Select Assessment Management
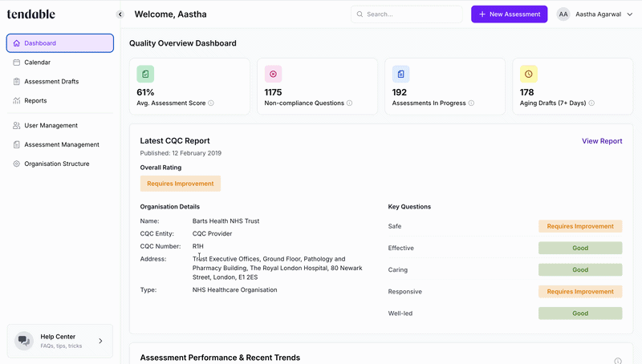The width and height of the screenshot is (642, 364). pos(62,144)
